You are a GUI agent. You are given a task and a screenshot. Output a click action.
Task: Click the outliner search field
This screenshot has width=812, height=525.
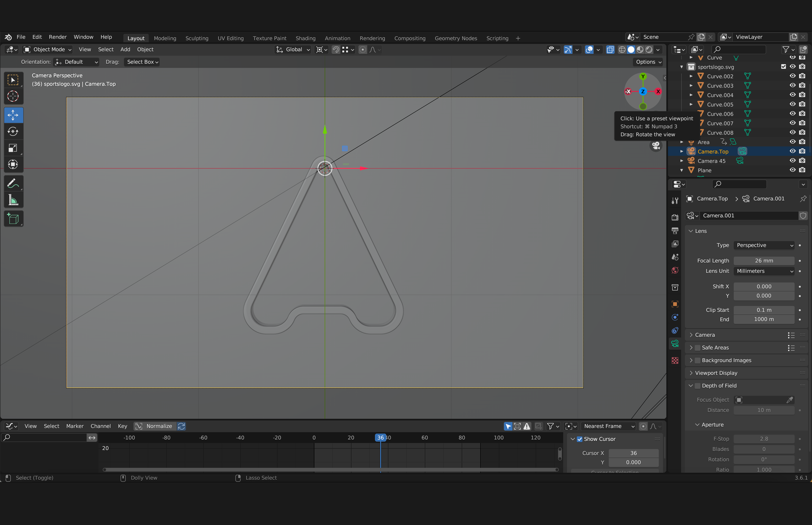pyautogui.click(x=738, y=50)
